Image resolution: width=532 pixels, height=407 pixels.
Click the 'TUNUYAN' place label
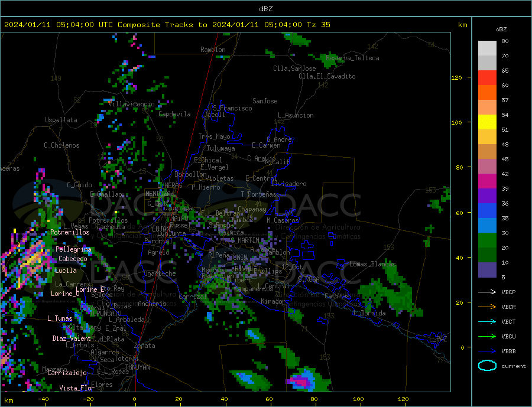(137, 367)
